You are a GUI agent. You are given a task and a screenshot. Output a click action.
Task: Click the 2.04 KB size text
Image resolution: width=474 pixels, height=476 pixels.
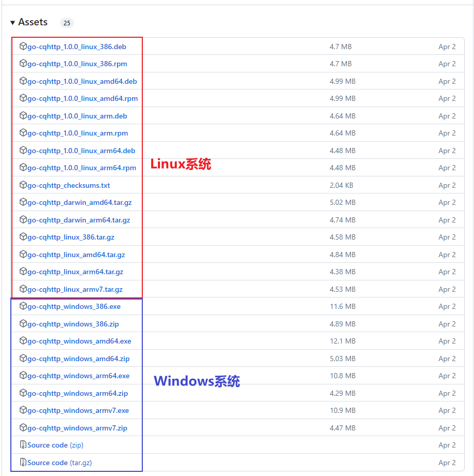342,185
